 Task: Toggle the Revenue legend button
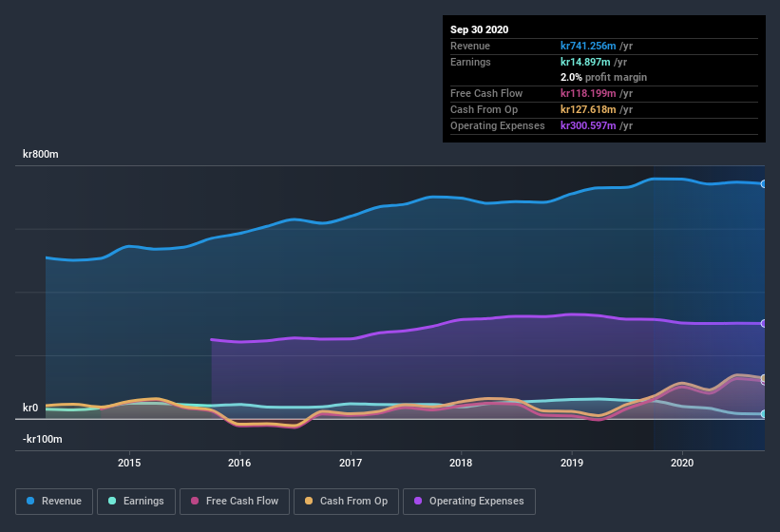coord(54,501)
